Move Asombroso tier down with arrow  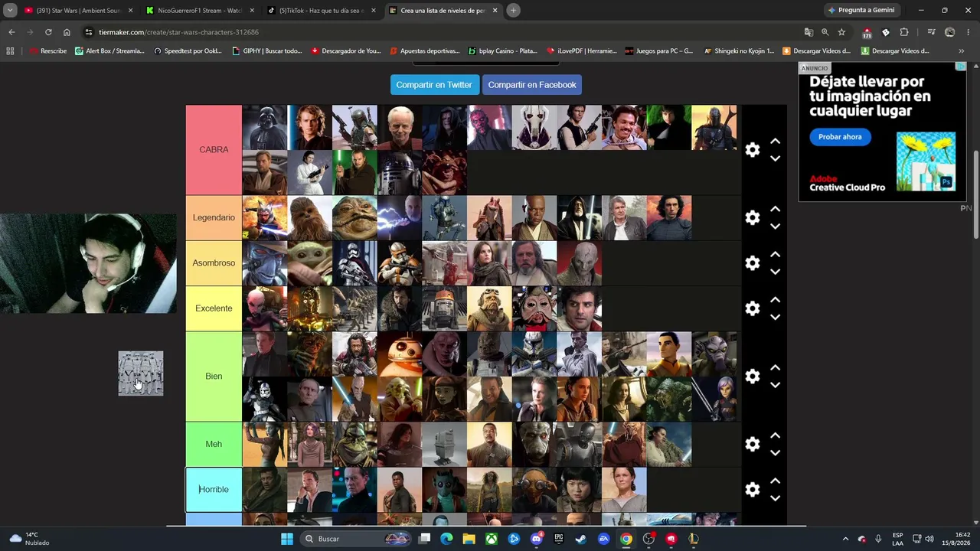775,272
